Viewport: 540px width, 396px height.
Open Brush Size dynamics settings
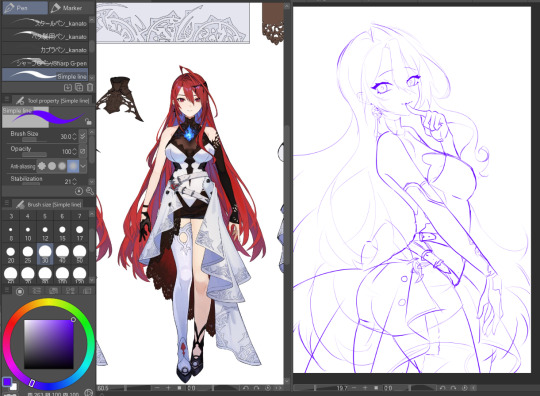[83, 136]
